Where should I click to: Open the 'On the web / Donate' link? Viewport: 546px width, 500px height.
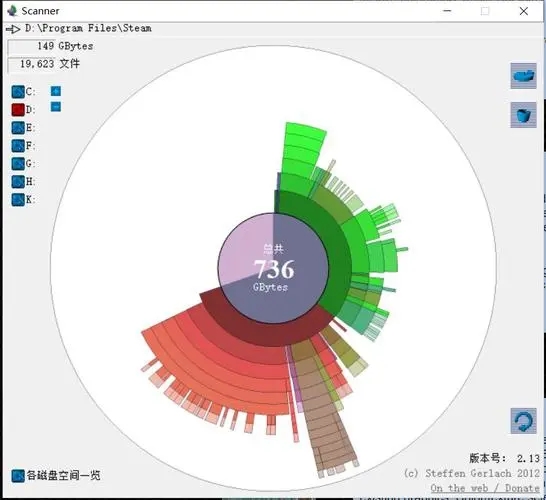pos(485,488)
